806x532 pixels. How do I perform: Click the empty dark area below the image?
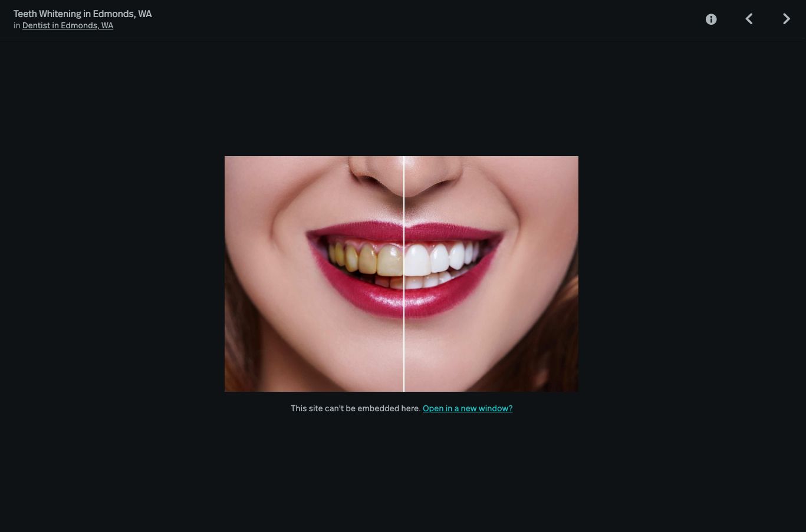click(x=401, y=471)
